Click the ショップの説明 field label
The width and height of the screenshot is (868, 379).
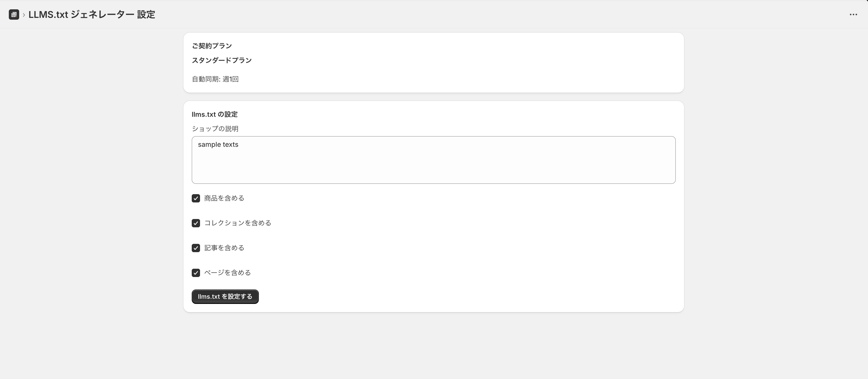click(215, 129)
